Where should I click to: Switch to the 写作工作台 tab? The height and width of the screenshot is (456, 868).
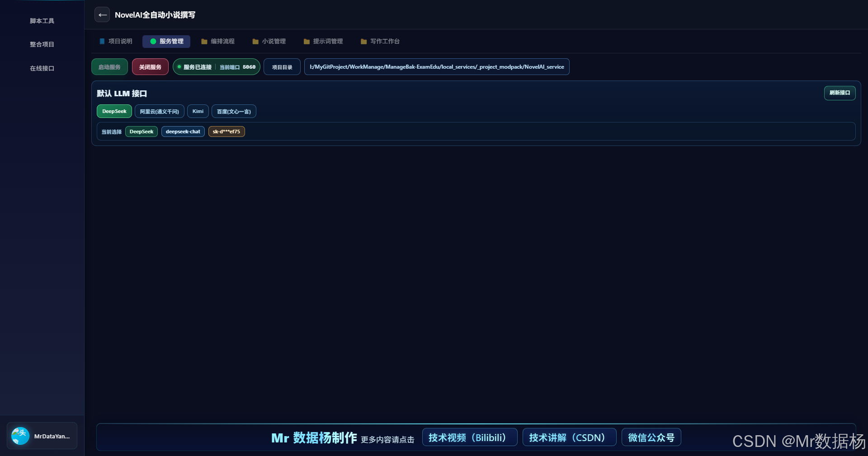point(380,41)
